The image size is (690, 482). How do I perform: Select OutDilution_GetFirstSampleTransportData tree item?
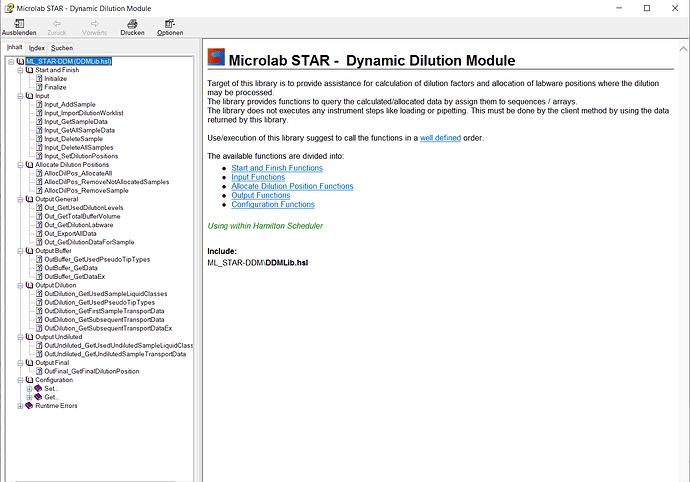104,311
